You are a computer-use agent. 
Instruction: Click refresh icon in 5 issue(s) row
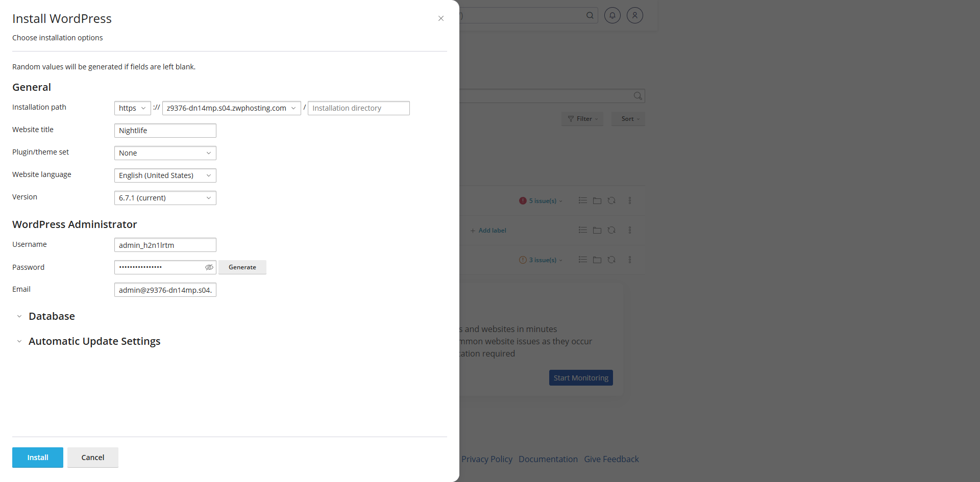coord(611,200)
